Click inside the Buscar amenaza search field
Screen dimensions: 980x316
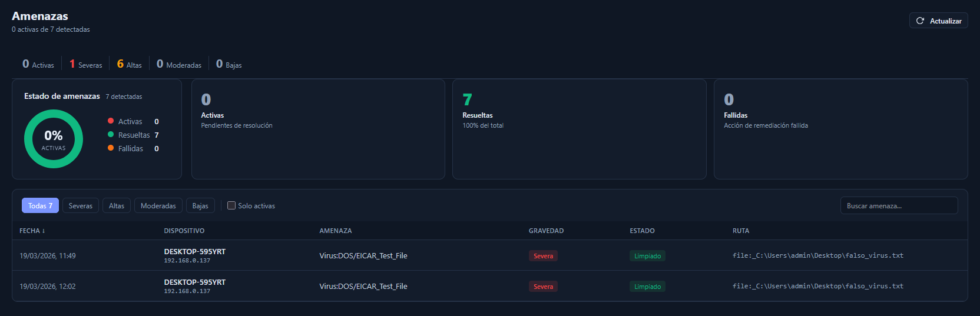point(898,205)
